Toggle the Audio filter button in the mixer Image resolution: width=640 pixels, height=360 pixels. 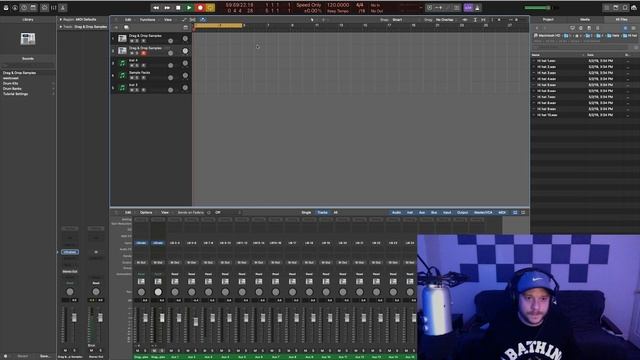pos(396,213)
